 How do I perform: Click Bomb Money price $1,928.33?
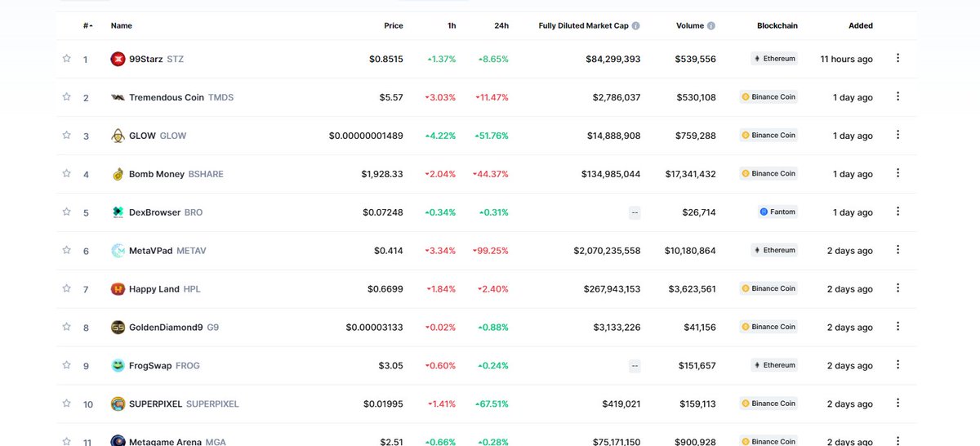tap(382, 174)
